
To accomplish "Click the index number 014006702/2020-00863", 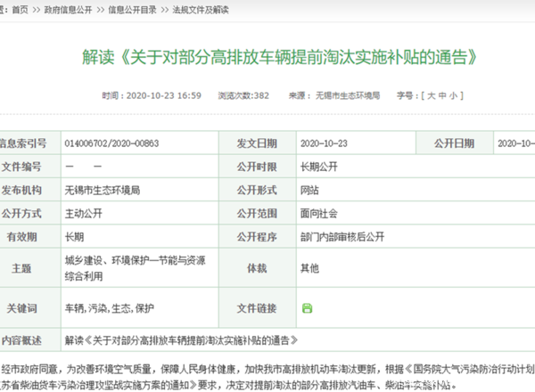I will click(x=111, y=143).
